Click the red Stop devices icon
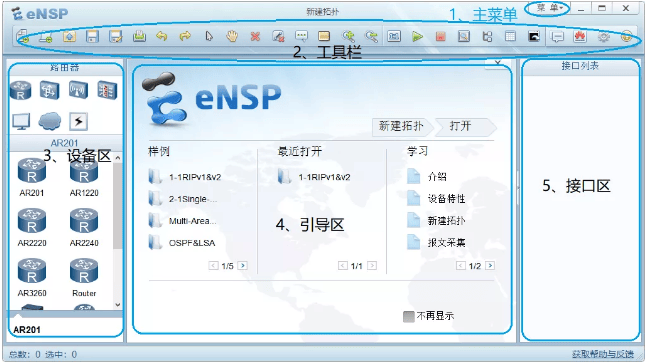This screenshot has height=362, width=647. tap(441, 37)
